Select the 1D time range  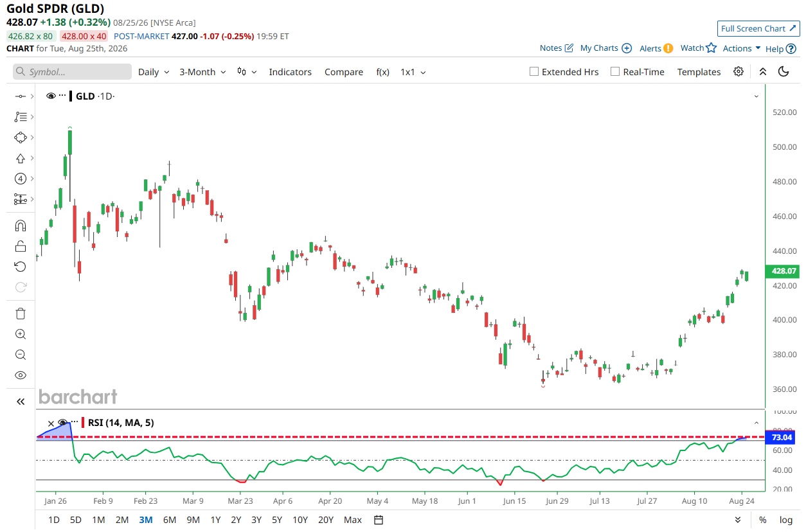click(54, 520)
